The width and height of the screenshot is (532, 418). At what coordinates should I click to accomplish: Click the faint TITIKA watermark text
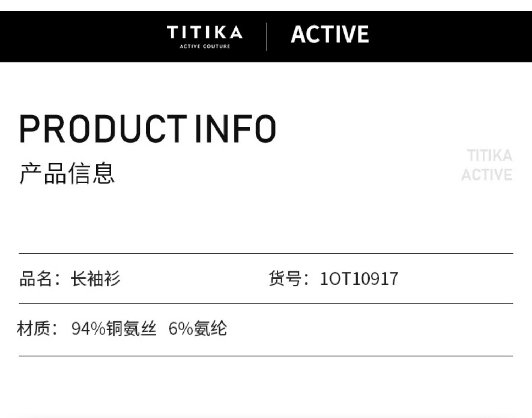(489, 155)
